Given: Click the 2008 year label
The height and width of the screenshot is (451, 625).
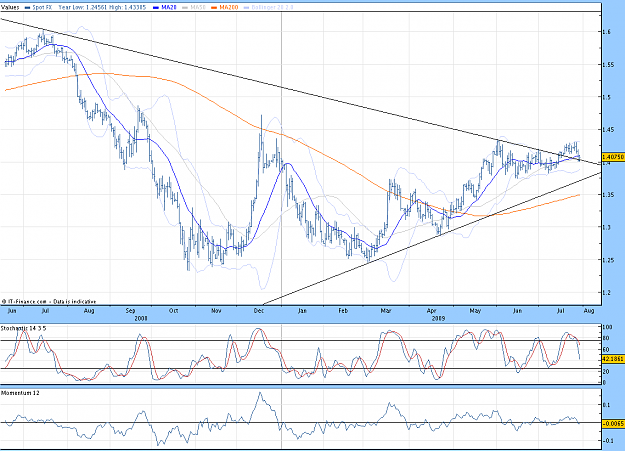Looking at the screenshot, I should tap(141, 318).
